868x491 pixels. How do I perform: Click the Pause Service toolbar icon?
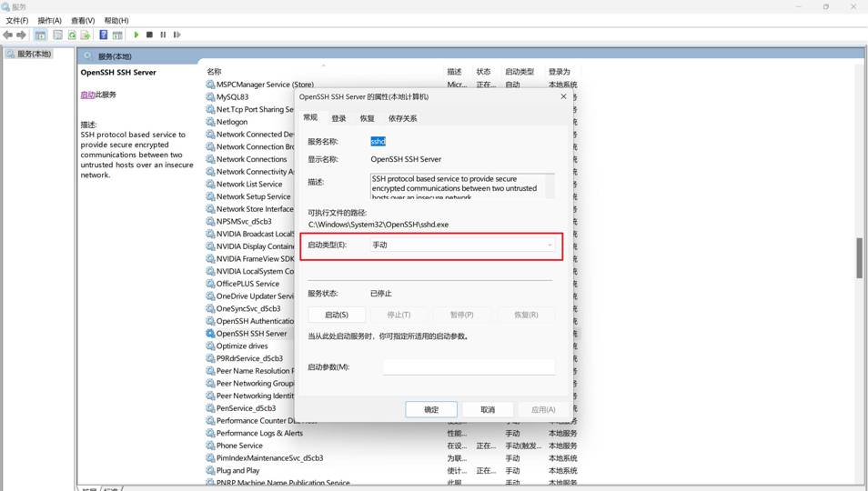(163, 35)
